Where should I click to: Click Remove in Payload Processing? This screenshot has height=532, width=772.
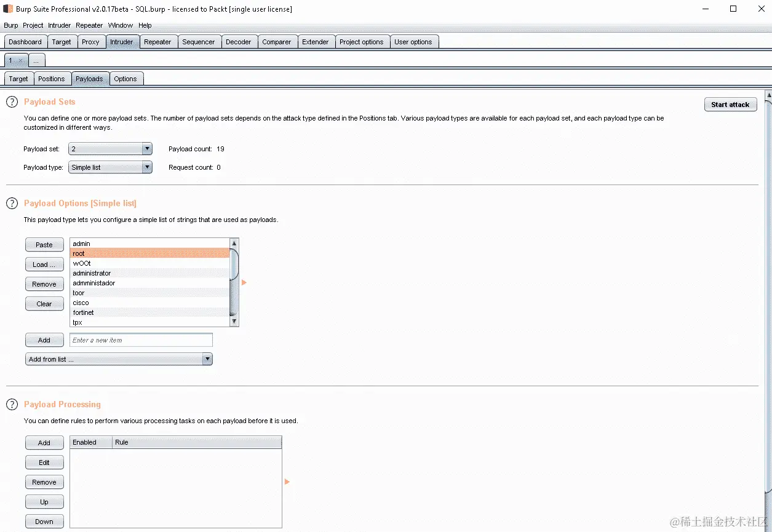click(44, 482)
